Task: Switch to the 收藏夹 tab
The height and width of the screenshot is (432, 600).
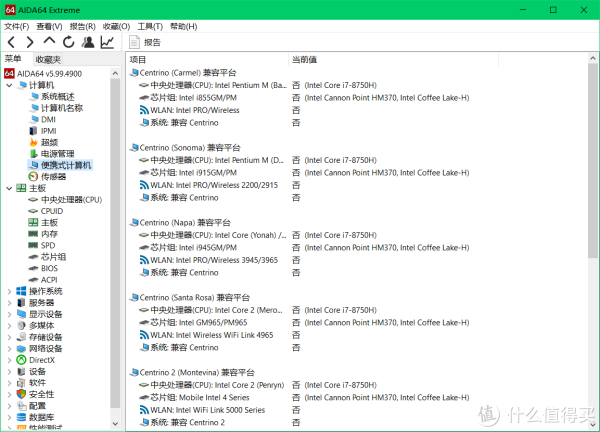Action: [x=48, y=59]
